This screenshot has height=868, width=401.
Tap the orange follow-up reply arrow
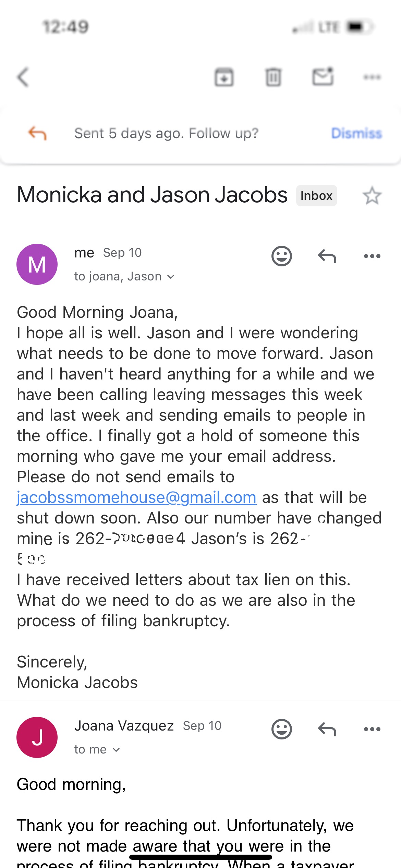(x=37, y=133)
